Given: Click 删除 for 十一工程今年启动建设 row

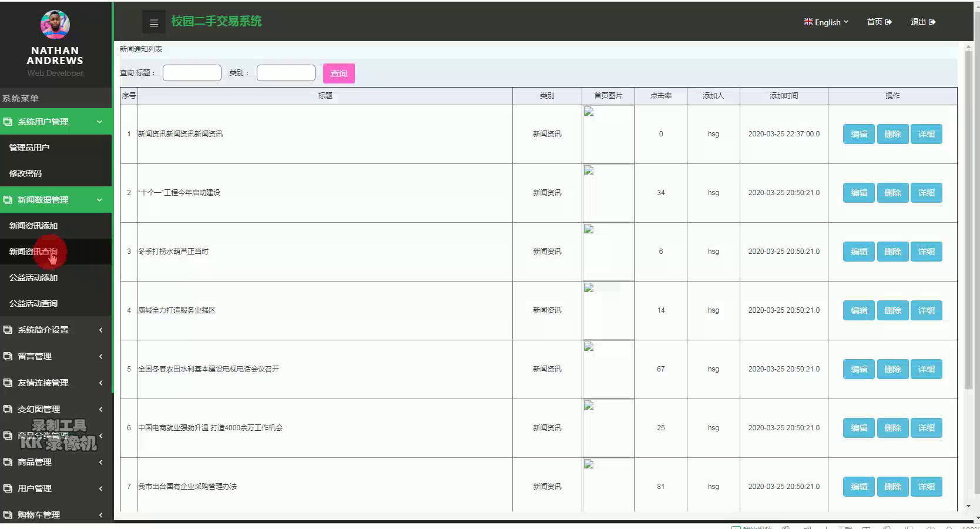Looking at the screenshot, I should [x=892, y=193].
